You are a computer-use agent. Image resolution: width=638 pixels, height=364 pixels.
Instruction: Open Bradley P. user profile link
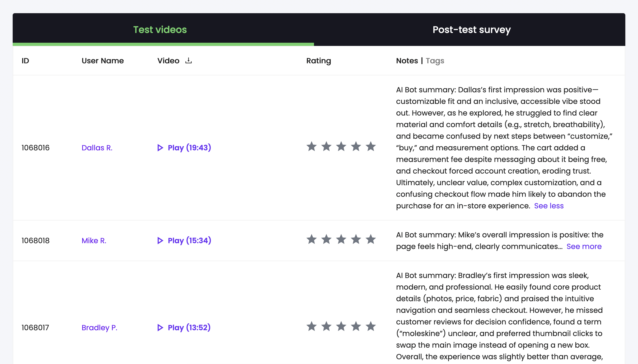pyautogui.click(x=99, y=328)
